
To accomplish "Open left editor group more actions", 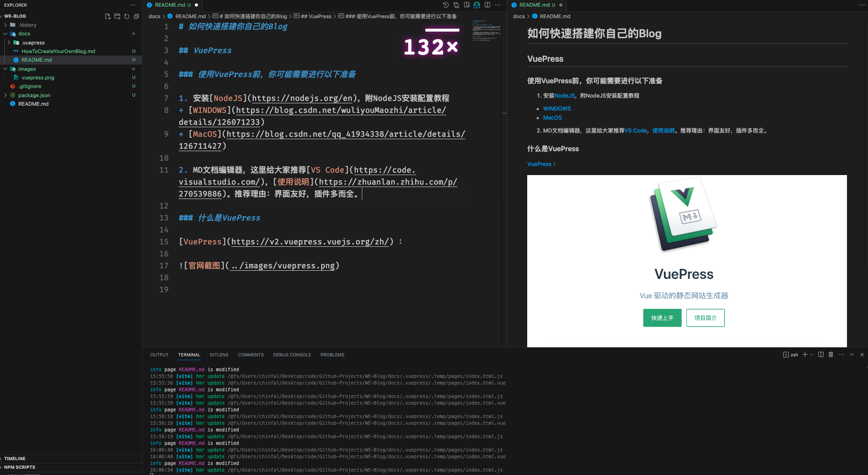I will coord(498,5).
